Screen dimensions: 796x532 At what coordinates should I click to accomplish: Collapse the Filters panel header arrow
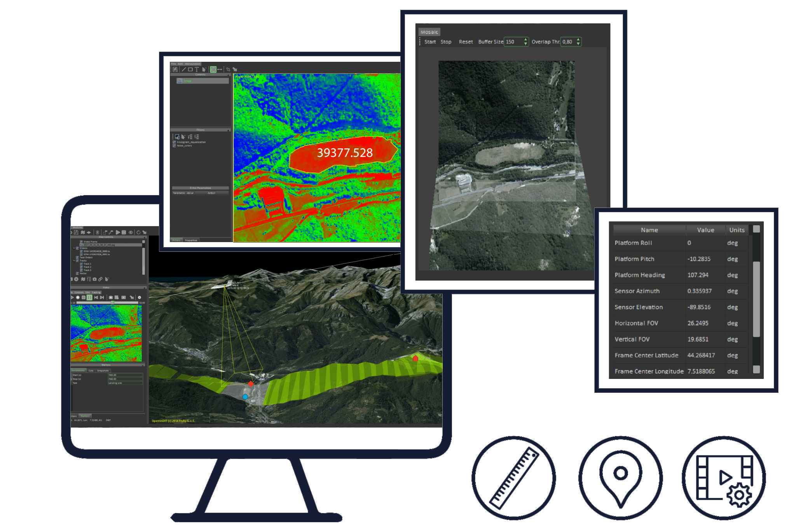[x=229, y=130]
